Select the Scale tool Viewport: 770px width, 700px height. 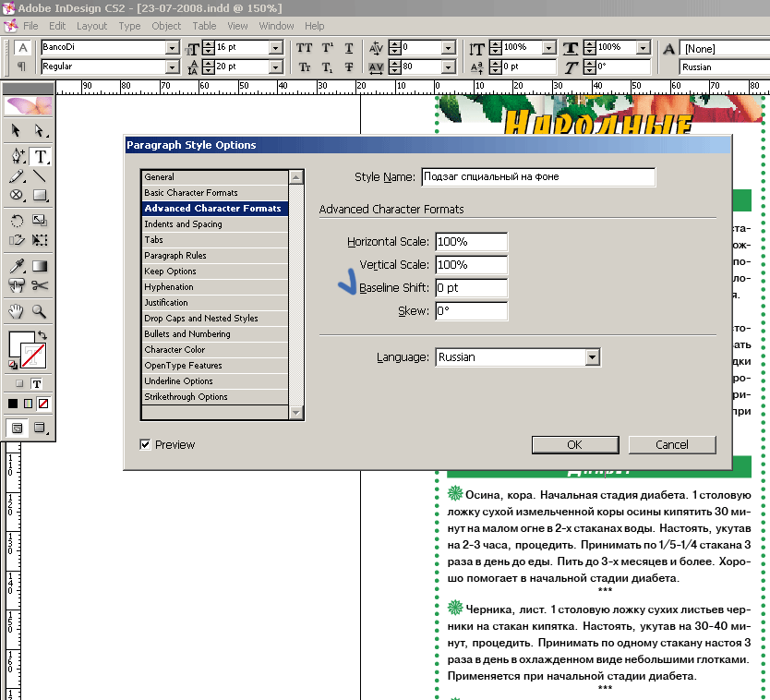(40, 221)
